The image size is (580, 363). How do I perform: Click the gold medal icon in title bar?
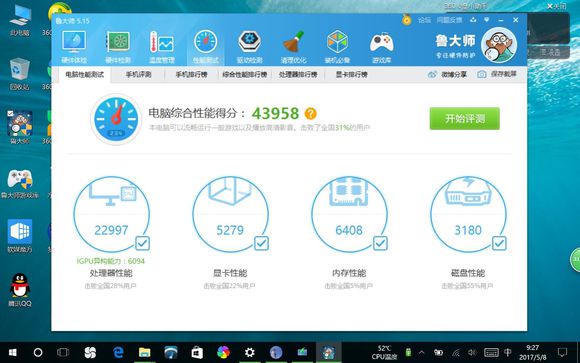(x=407, y=20)
